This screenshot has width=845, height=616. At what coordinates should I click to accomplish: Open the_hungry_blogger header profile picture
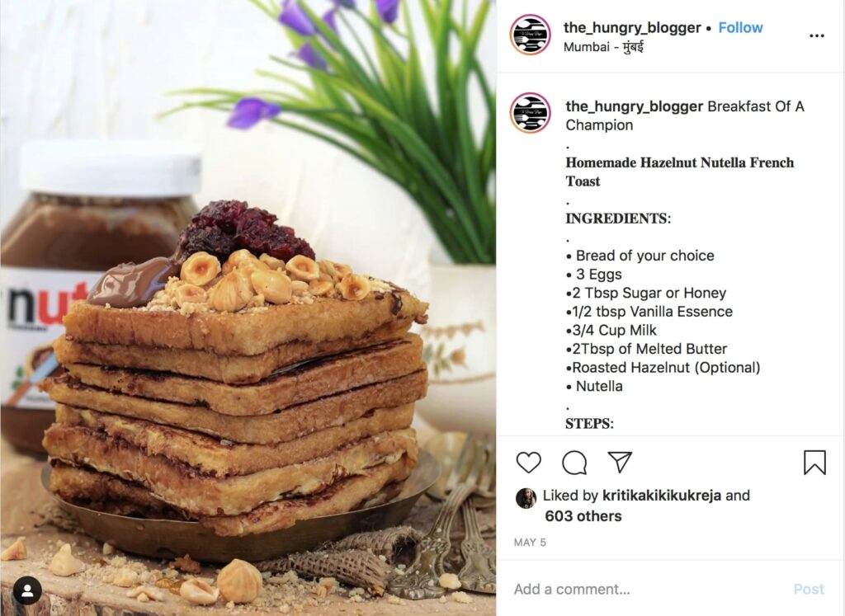pos(531,35)
